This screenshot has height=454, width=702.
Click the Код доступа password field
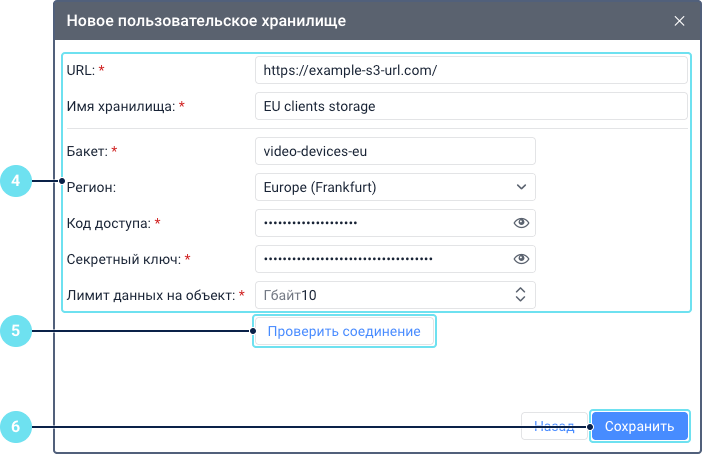click(380, 223)
